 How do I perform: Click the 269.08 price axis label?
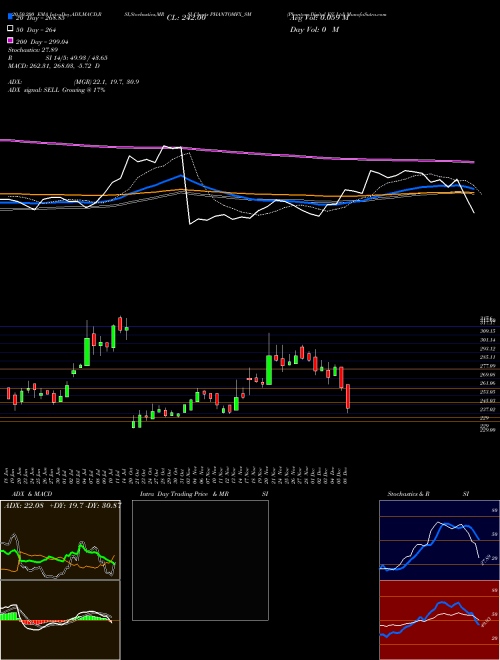pos(488,375)
